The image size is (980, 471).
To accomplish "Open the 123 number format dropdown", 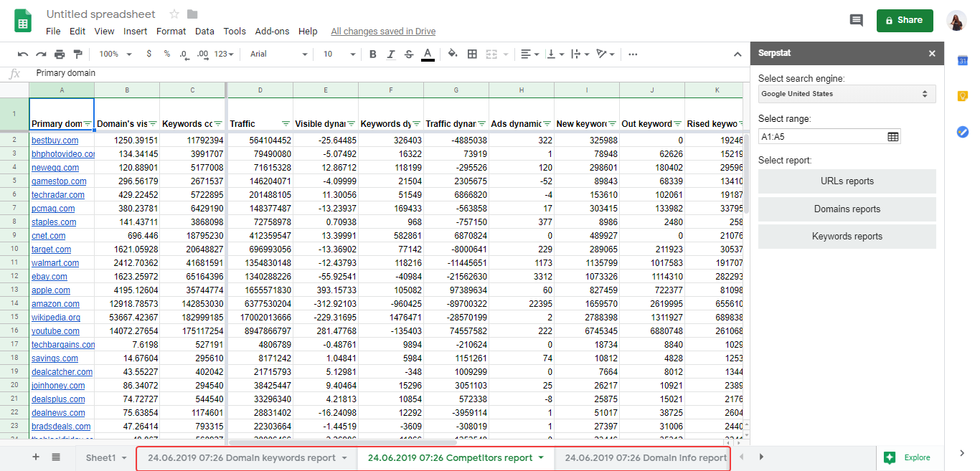I will 225,54.
